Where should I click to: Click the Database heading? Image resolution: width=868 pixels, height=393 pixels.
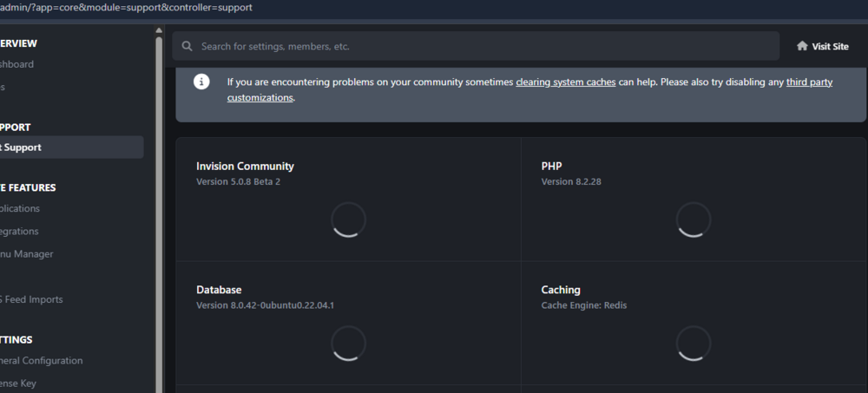(x=219, y=290)
